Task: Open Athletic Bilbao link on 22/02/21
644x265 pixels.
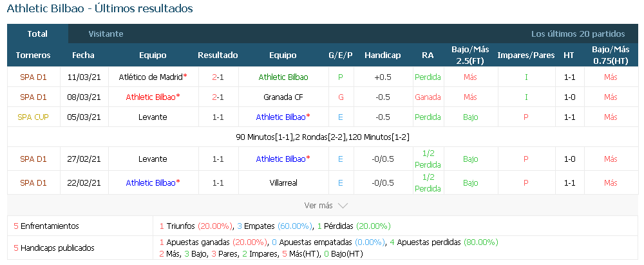Action: [x=151, y=183]
